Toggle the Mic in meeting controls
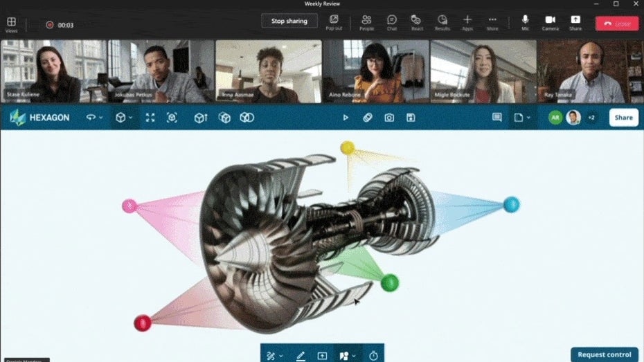644x362 pixels. coord(526,22)
